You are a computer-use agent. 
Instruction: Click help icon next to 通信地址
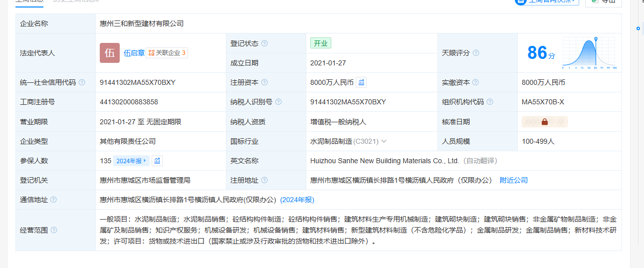53,200
